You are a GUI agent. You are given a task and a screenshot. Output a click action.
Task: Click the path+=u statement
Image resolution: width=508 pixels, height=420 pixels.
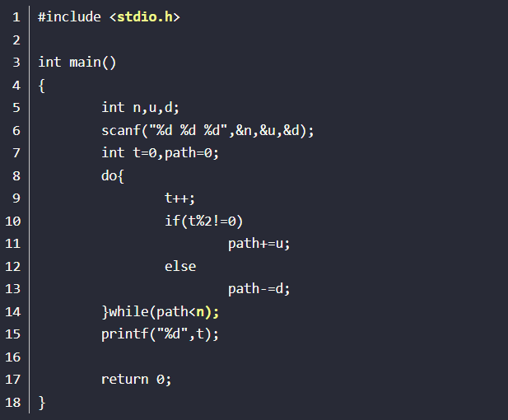(x=259, y=243)
